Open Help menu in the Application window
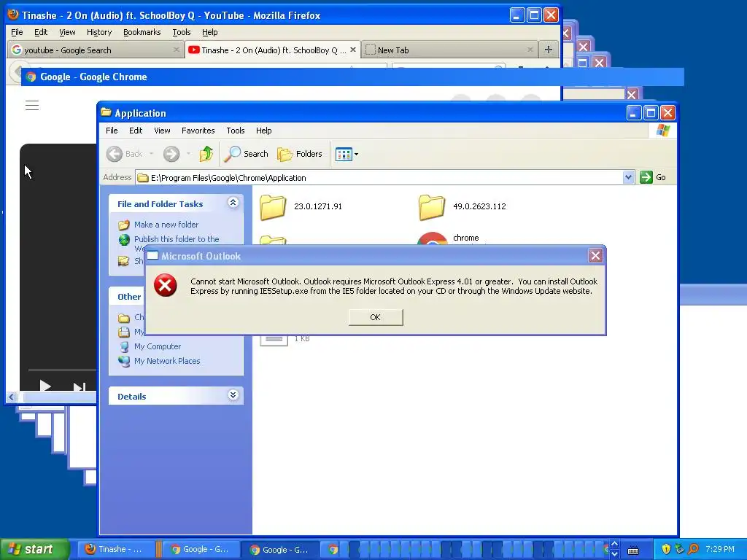747x560 pixels. [263, 131]
